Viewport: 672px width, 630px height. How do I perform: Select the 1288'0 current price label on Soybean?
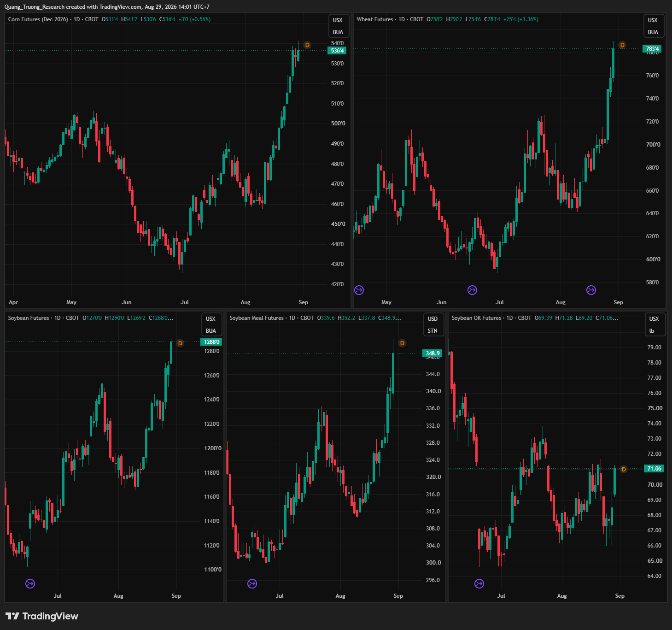(x=211, y=342)
